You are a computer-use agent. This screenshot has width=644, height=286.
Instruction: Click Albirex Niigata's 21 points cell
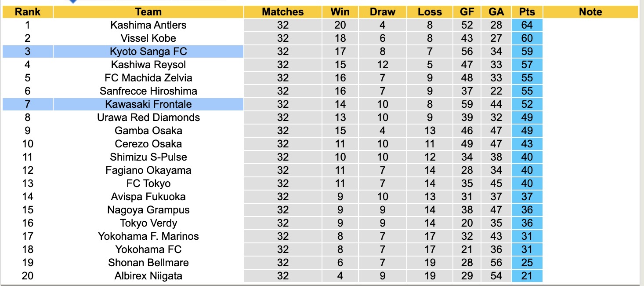[x=527, y=276]
